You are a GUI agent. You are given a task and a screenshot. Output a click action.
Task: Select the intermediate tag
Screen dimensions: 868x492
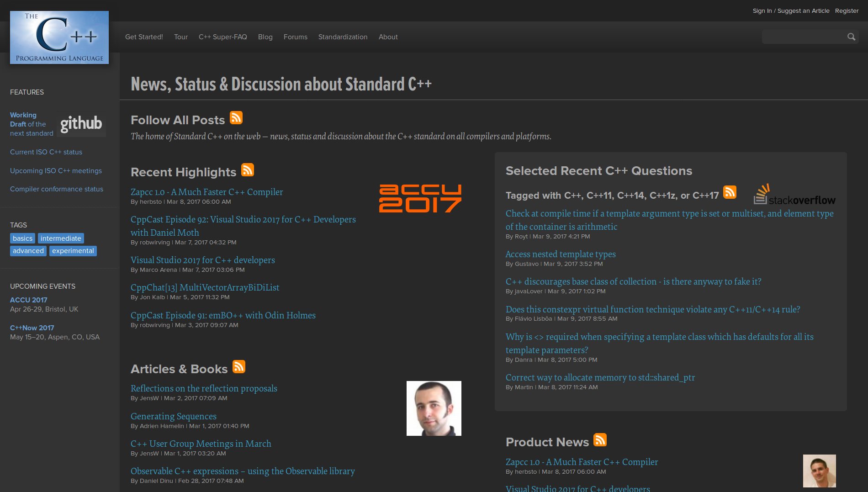61,238
